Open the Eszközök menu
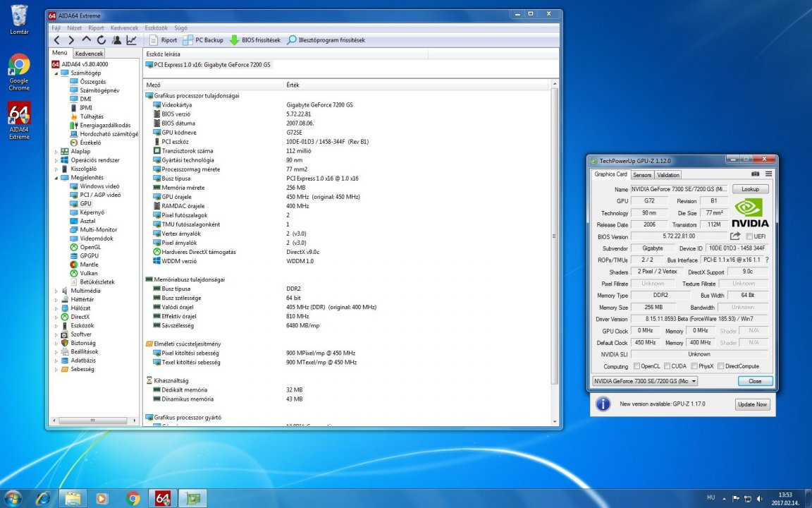Image resolution: width=812 pixels, height=508 pixels. 156,28
